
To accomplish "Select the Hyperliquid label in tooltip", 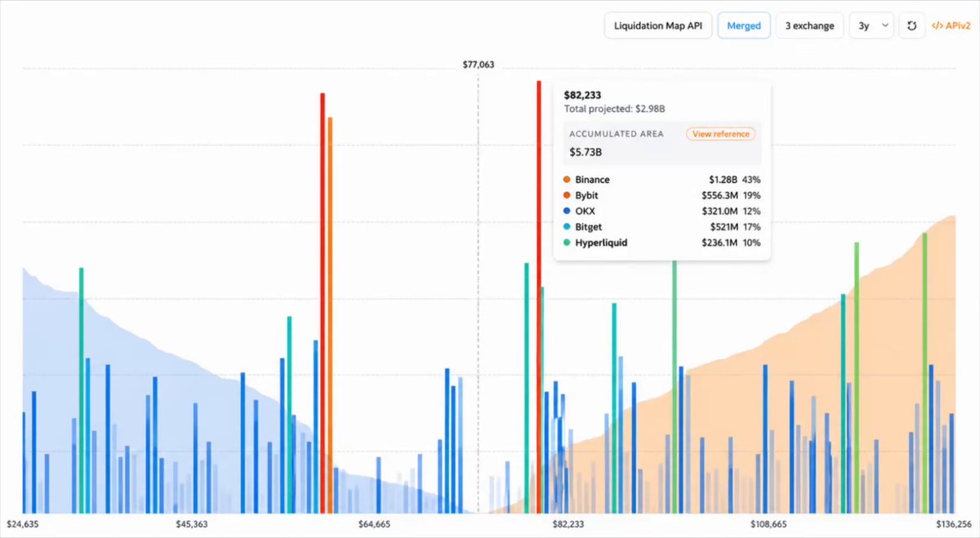I will point(601,242).
